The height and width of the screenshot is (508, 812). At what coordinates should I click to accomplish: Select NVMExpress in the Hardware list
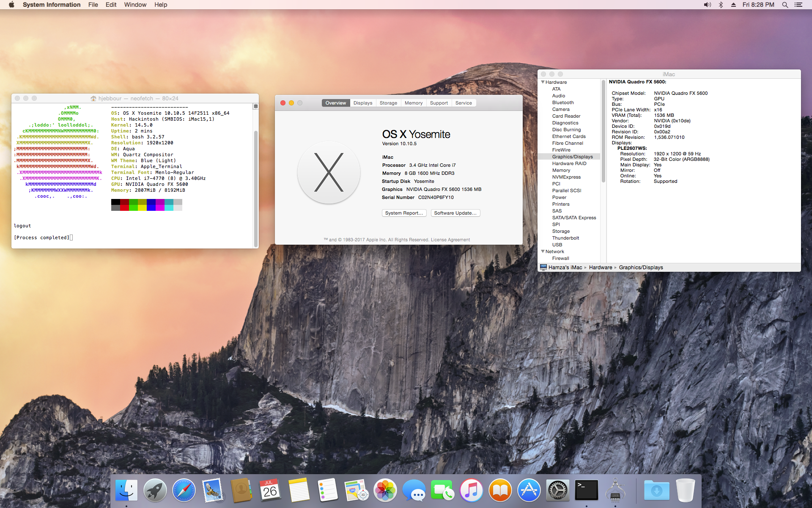point(566,177)
